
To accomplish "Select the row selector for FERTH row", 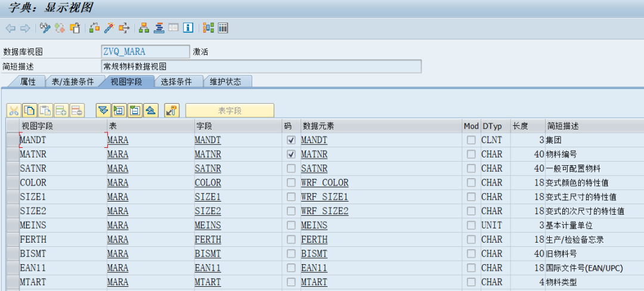I will [x=13, y=239].
